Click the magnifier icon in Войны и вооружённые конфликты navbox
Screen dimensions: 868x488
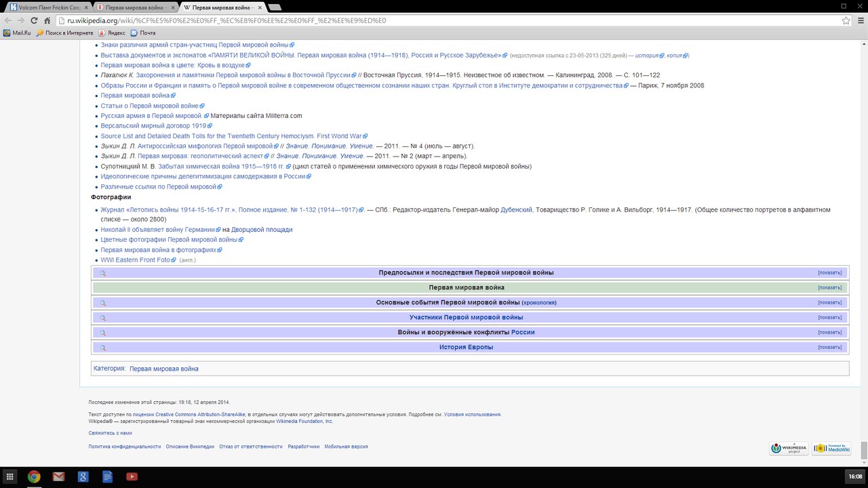click(103, 333)
